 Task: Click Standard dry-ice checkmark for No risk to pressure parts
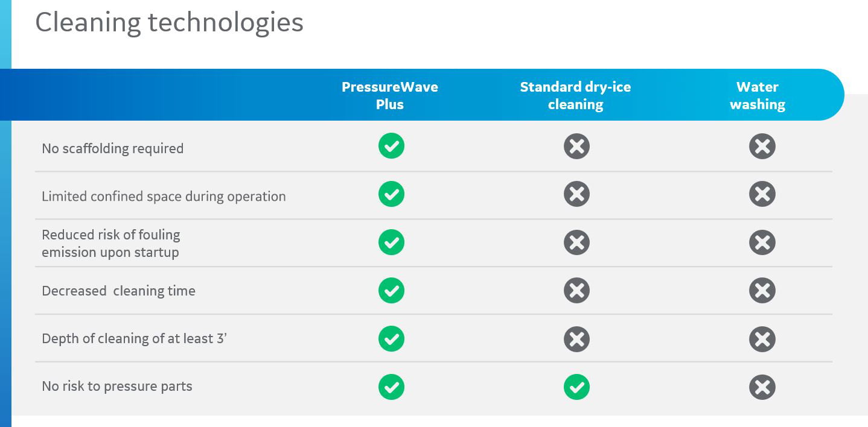click(x=576, y=387)
